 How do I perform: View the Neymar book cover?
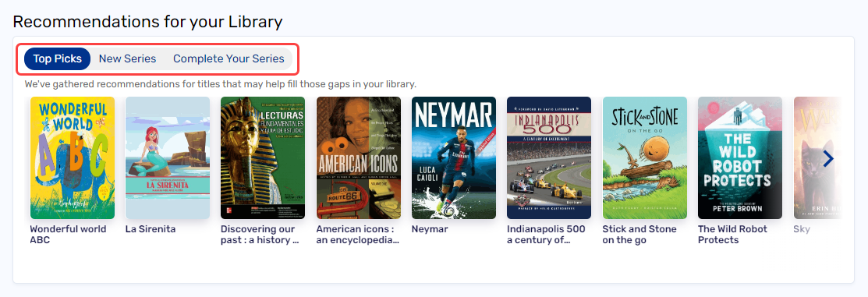(454, 158)
